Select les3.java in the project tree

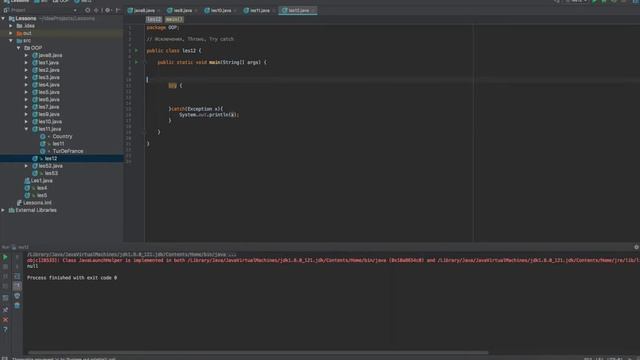pyautogui.click(x=49, y=77)
